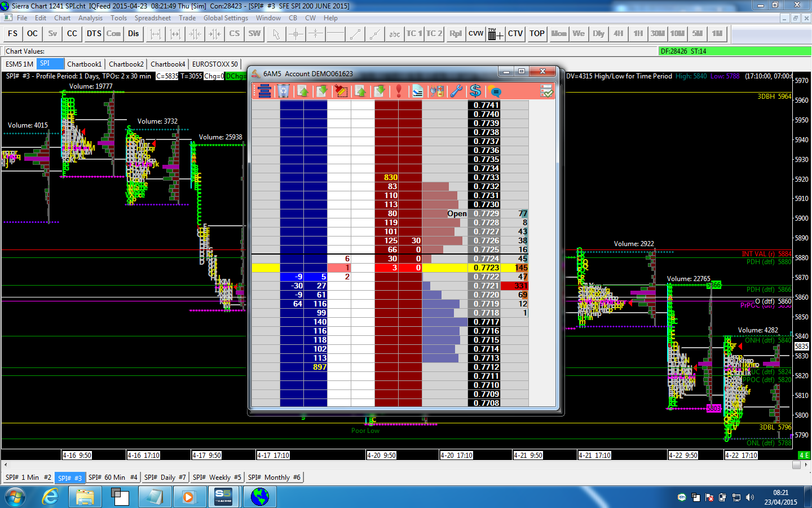Viewport: 812px width, 508px height.
Task: Click the compress bar spacing arrows icon
Action: point(195,34)
